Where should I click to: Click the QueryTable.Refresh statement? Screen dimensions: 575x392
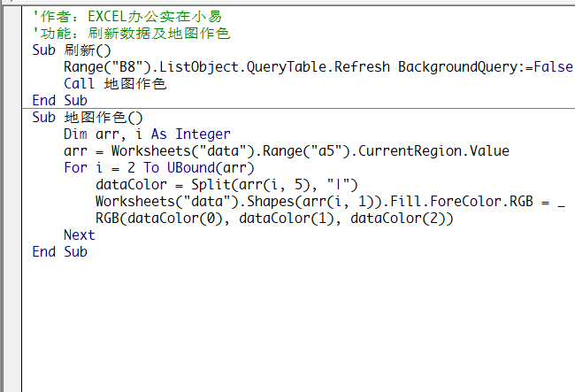318,67
